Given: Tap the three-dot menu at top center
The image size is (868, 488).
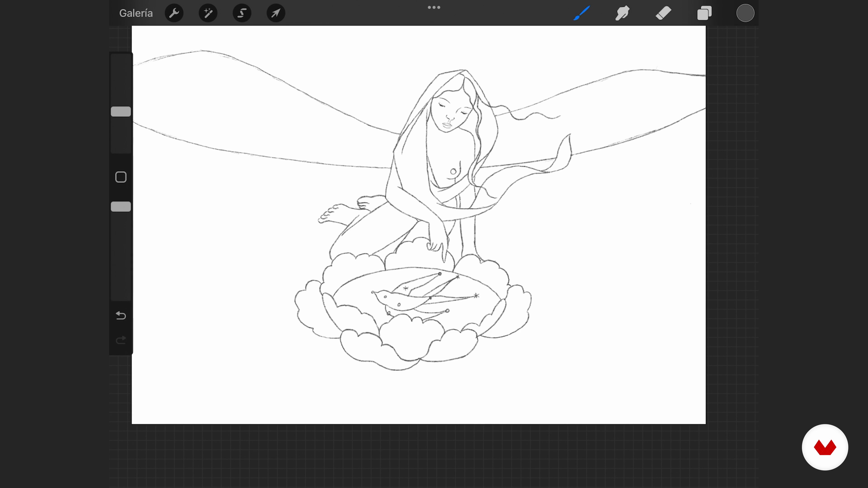Looking at the screenshot, I should pos(434,7).
